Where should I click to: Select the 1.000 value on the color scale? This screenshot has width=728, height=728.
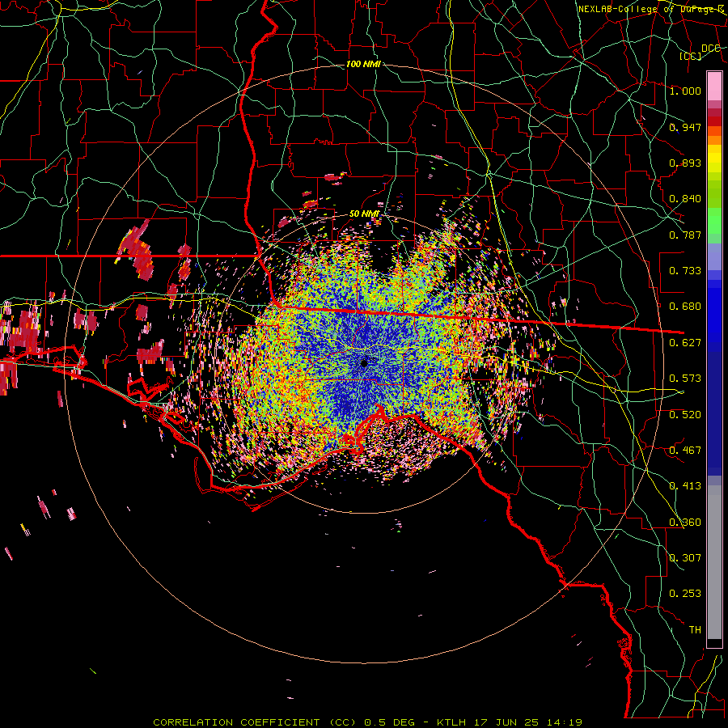[x=685, y=91]
